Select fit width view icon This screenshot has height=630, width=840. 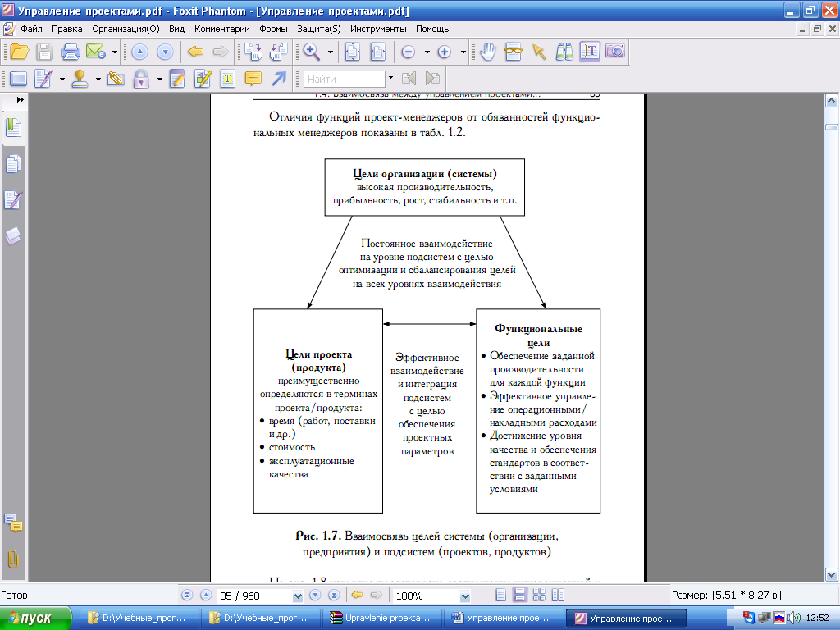pos(378,52)
